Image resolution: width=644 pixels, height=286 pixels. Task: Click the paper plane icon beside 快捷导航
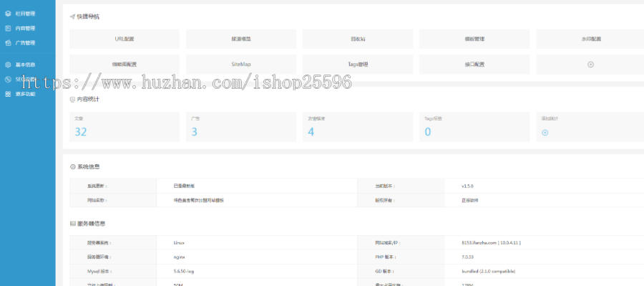[72, 17]
